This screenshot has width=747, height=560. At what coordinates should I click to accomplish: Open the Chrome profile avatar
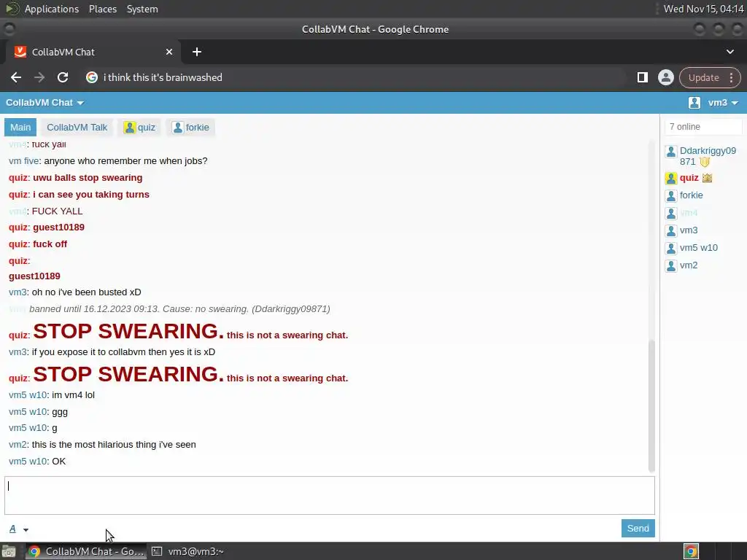click(665, 77)
